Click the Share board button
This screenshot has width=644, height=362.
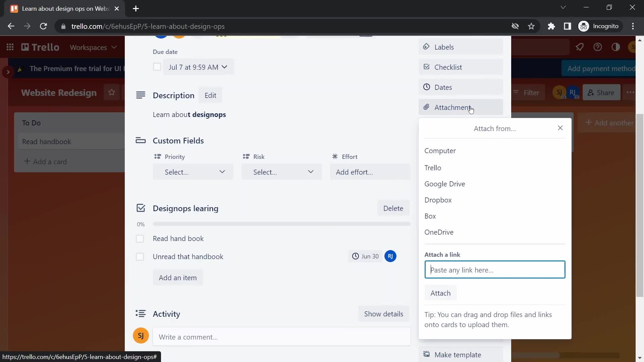tap(601, 93)
